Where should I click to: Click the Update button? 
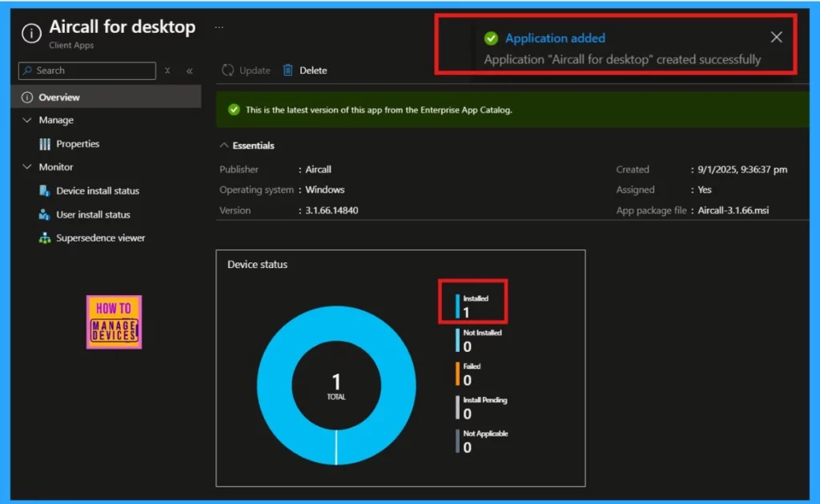[x=246, y=70]
